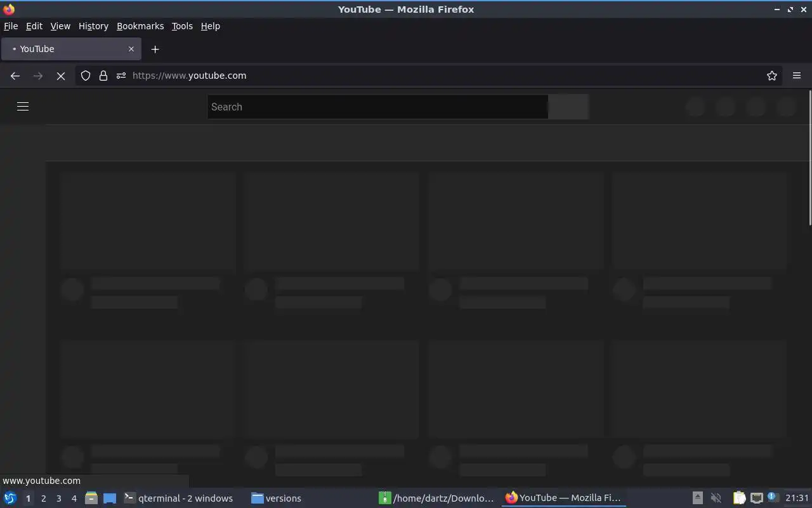Open the Edit menu
This screenshot has width=812, height=508.
coord(34,26)
